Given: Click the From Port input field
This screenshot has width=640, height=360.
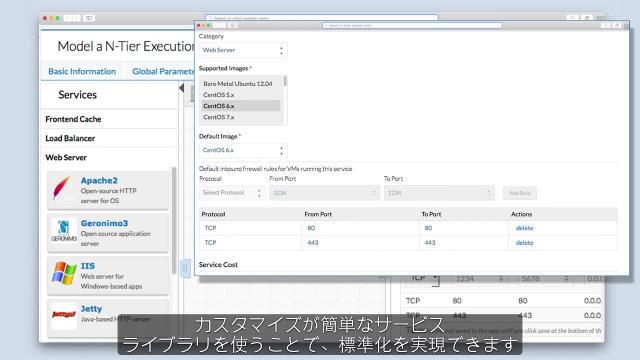Looking at the screenshot, I should point(324,193).
